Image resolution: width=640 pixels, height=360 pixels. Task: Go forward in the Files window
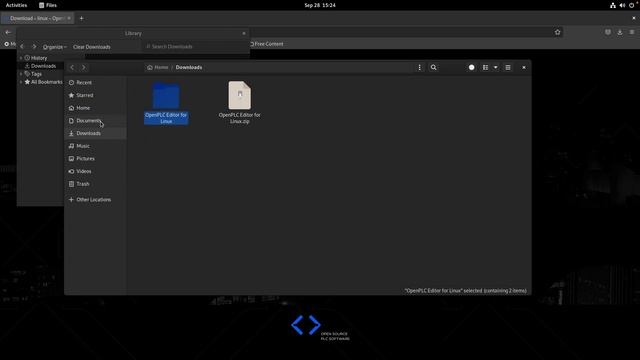[x=84, y=67]
